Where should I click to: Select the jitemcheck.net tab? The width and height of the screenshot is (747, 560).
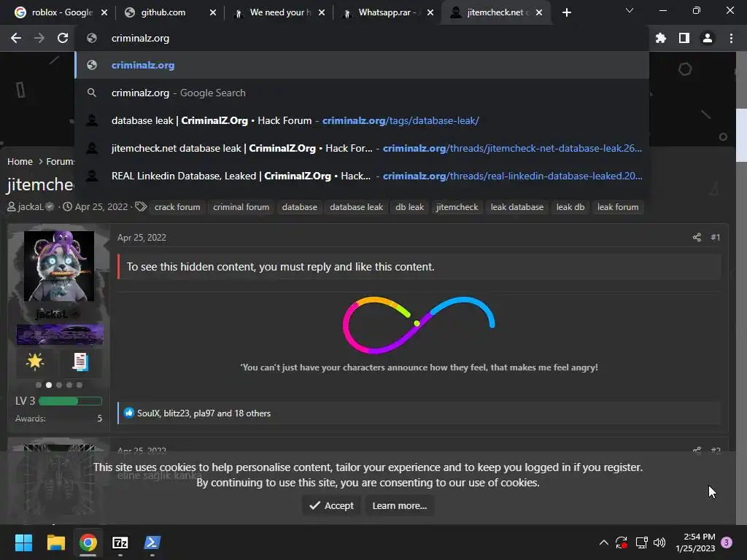[x=495, y=12]
